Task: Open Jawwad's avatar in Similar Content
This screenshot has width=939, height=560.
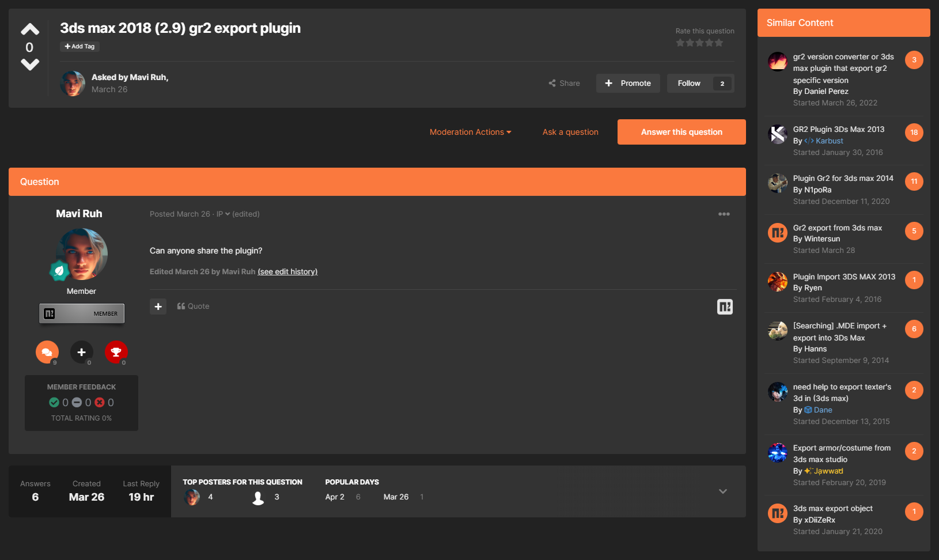Action: (x=778, y=453)
